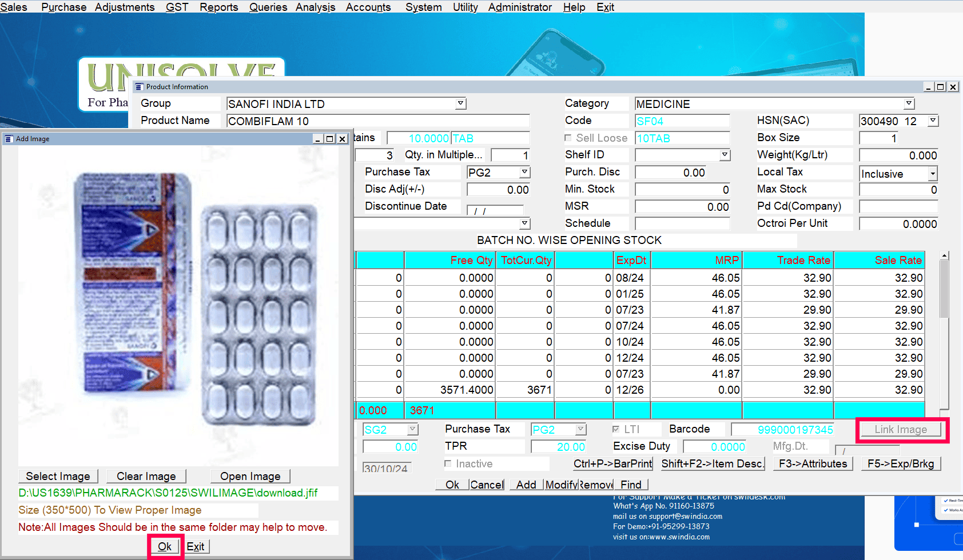Image resolution: width=963 pixels, height=560 pixels.
Task: Open the Sales menu
Action: click(x=14, y=7)
